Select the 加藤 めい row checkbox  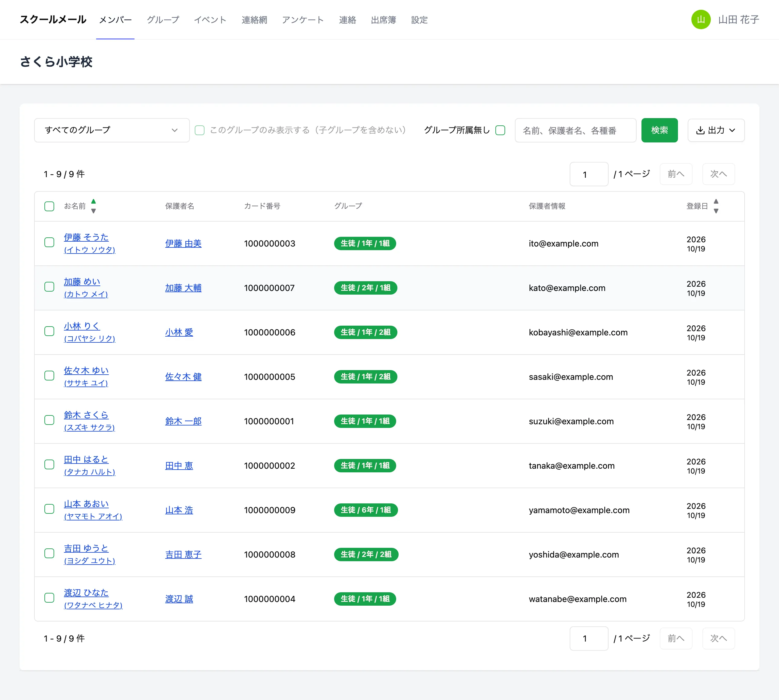click(49, 286)
